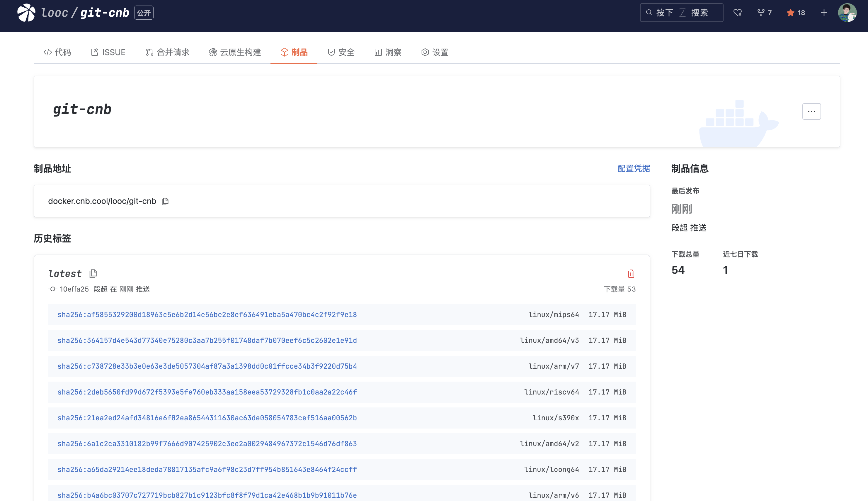This screenshot has height=501, width=868.
Task: Copy the latest tag name
Action: [93, 273]
